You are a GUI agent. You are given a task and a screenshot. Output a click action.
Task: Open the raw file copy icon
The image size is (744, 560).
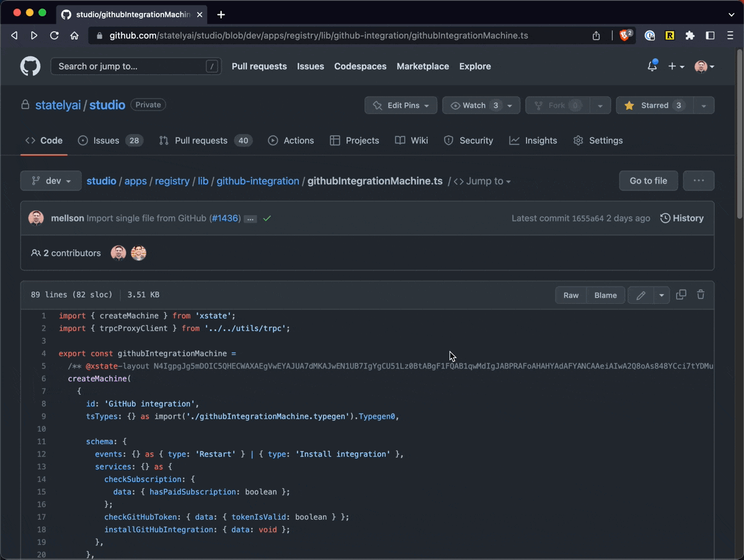(681, 295)
